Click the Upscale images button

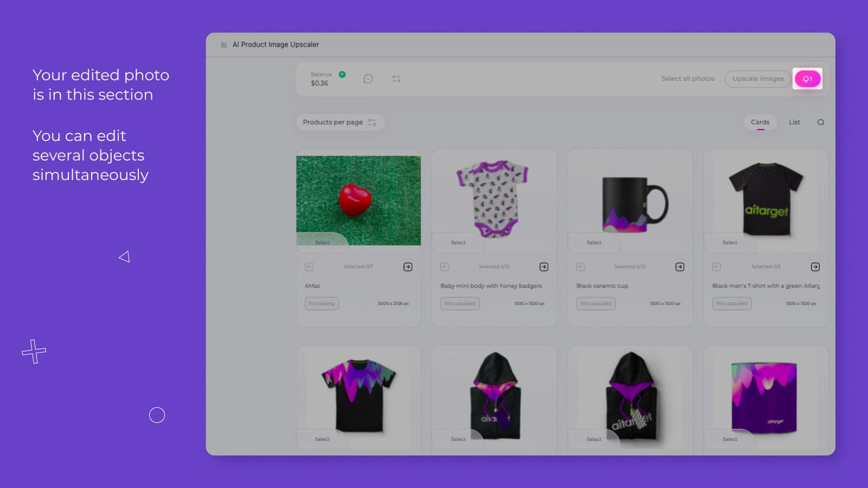(x=758, y=79)
